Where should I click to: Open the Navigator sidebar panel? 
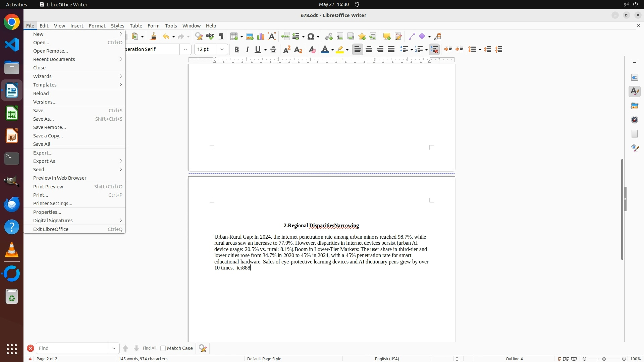(x=635, y=120)
